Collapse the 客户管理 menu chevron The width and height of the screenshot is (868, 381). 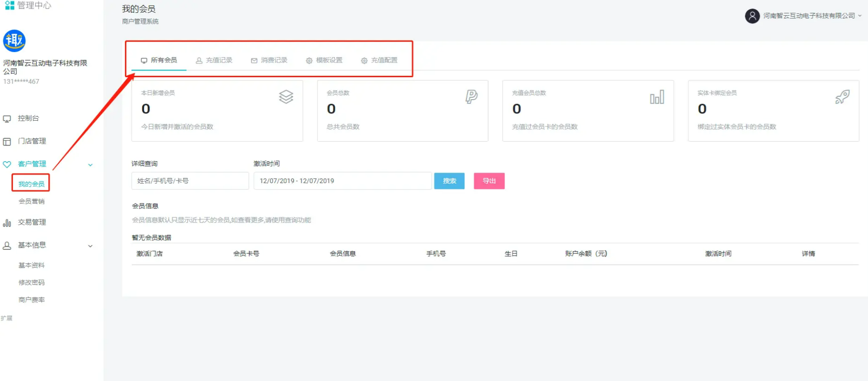pyautogui.click(x=91, y=165)
